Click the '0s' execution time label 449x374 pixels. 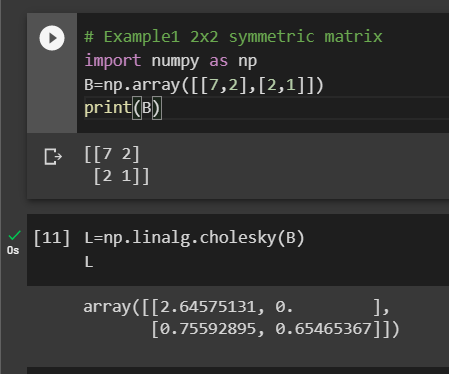[13, 250]
